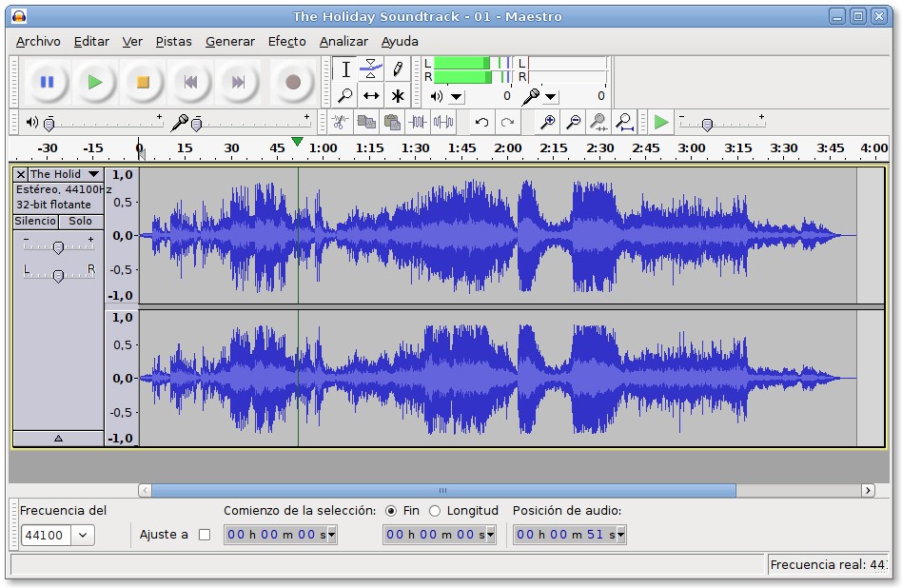This screenshot has height=588, width=902.
Task: Open the Efecto menu
Action: (286, 41)
